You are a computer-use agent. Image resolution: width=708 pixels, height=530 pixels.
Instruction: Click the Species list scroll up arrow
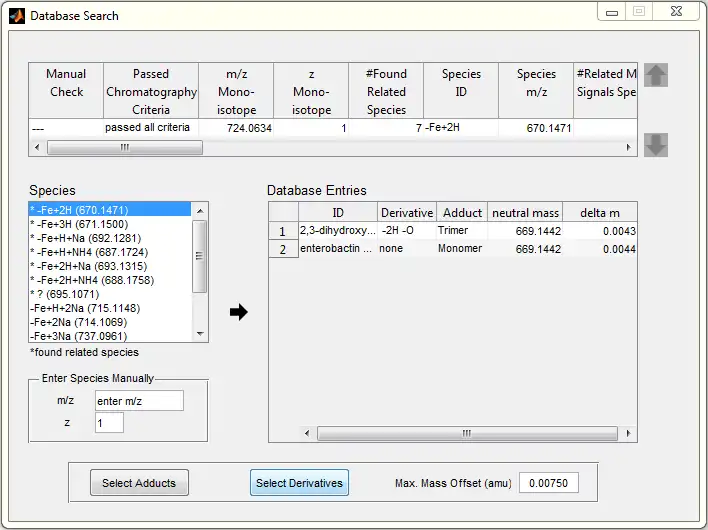tap(200, 211)
